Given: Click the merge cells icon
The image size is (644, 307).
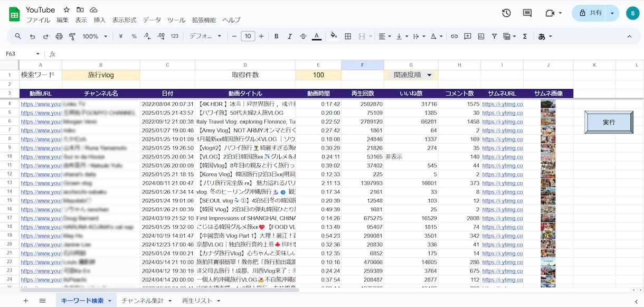Looking at the screenshot, I should tap(362, 36).
